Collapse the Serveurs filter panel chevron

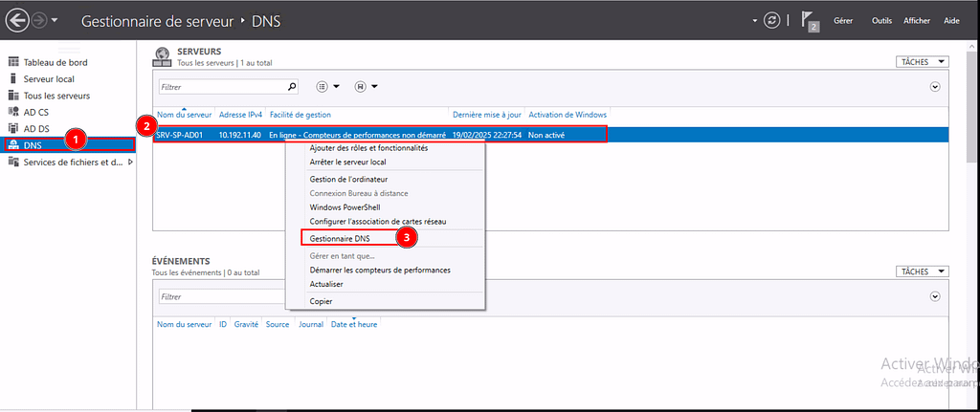935,87
